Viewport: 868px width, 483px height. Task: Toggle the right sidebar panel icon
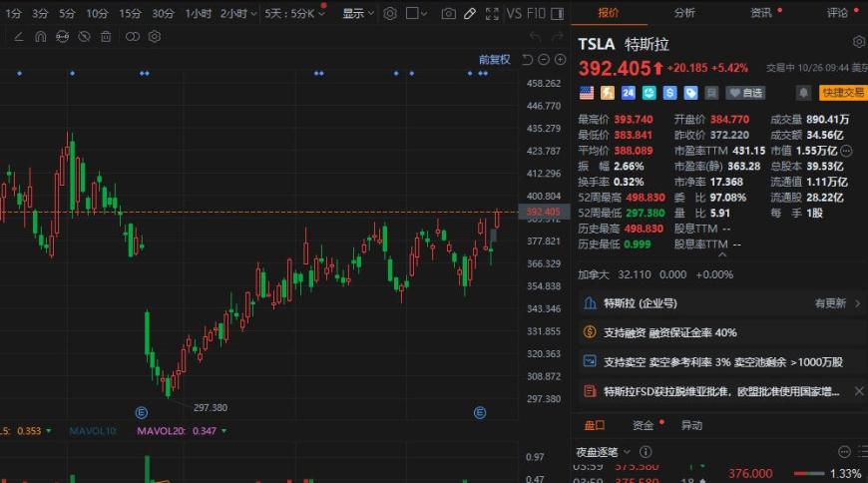(x=558, y=13)
